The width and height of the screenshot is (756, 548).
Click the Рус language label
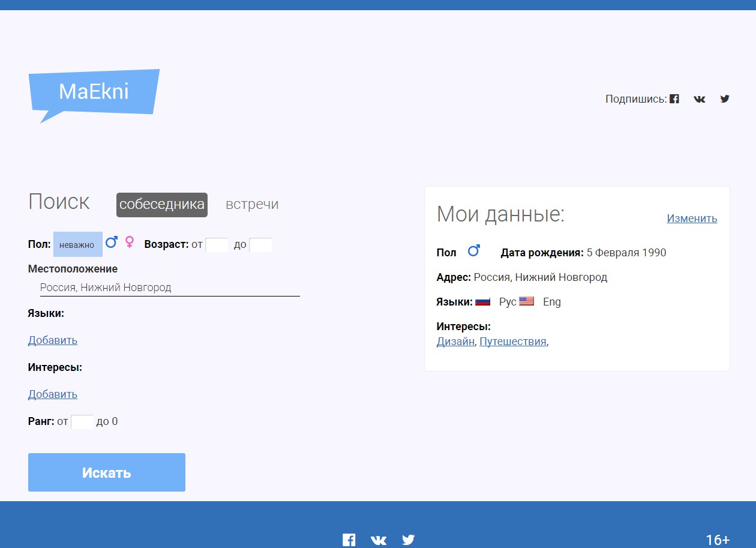point(508,302)
